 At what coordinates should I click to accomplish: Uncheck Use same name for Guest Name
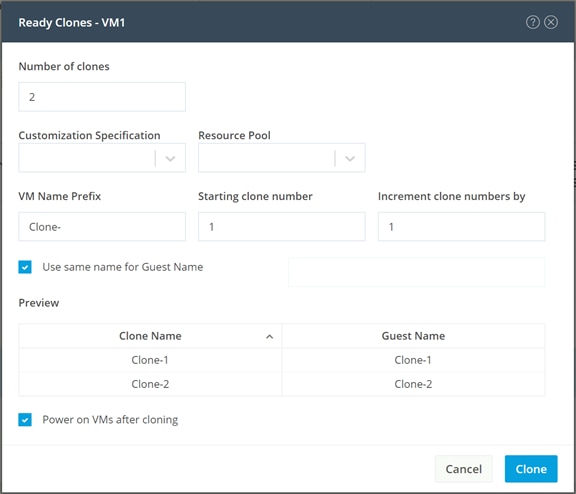(25, 267)
